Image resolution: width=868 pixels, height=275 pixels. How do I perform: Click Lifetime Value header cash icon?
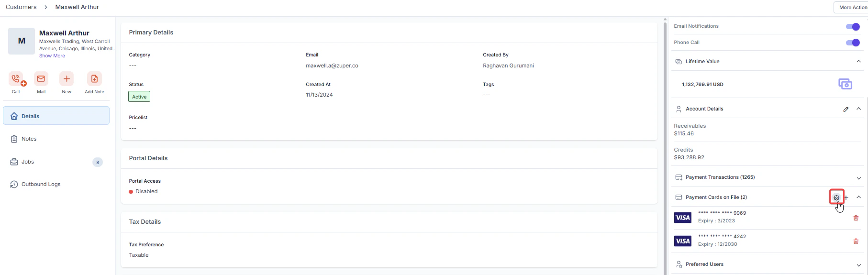679,62
